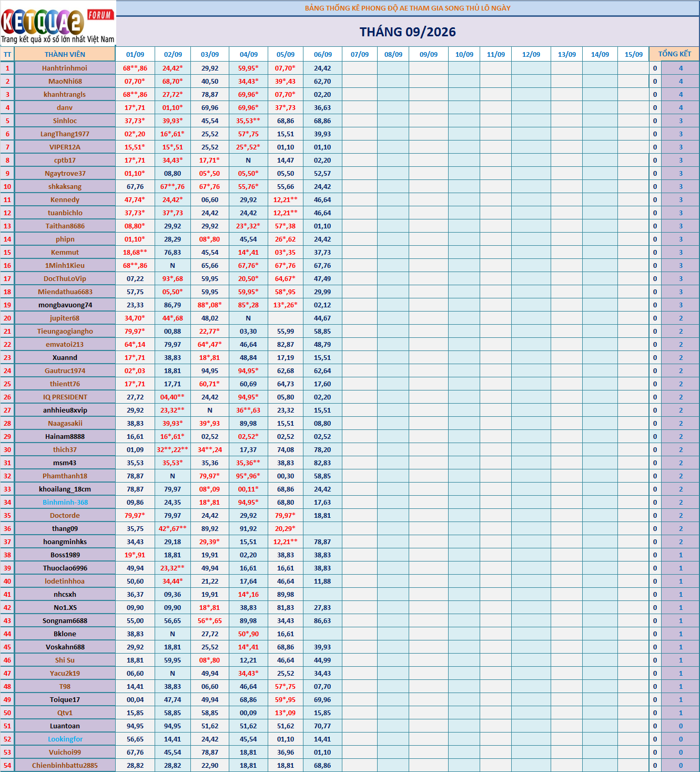Click the 07/09 date column header
This screenshot has height=772, width=700.
pyautogui.click(x=360, y=54)
